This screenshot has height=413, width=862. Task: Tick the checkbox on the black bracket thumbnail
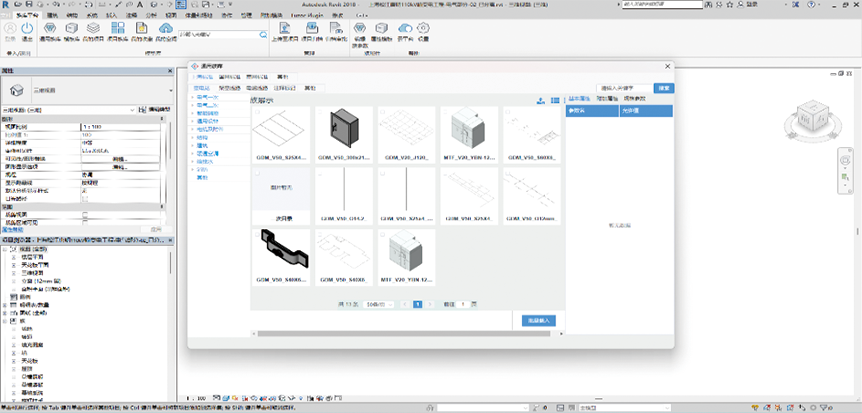[x=256, y=235]
